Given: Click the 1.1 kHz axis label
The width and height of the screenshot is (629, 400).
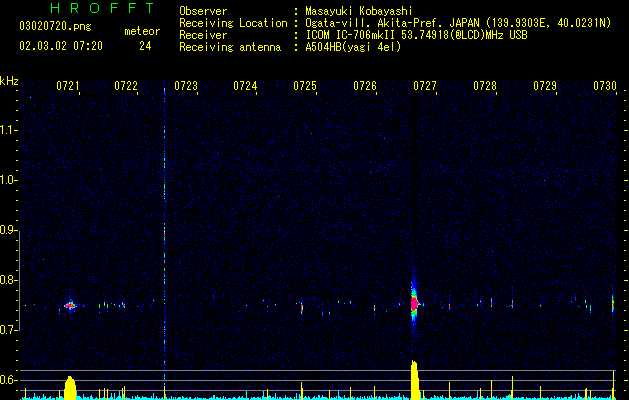Looking at the screenshot, I should (8, 130).
